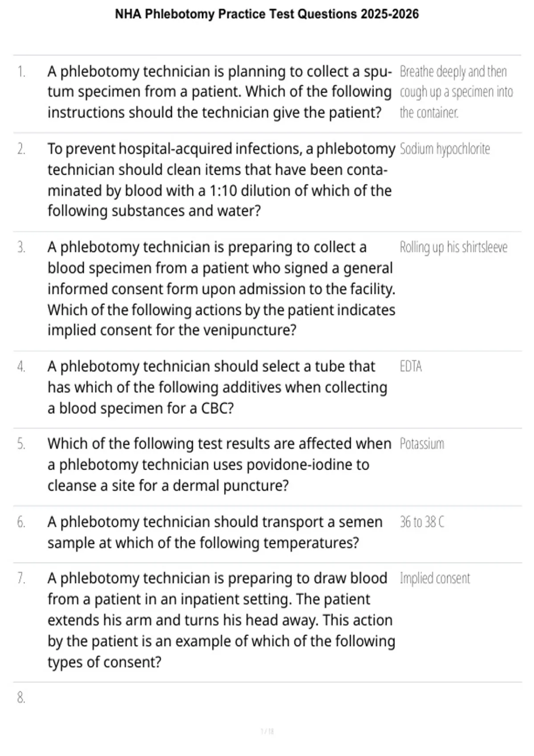Click the number 1 list marker

click(x=21, y=72)
